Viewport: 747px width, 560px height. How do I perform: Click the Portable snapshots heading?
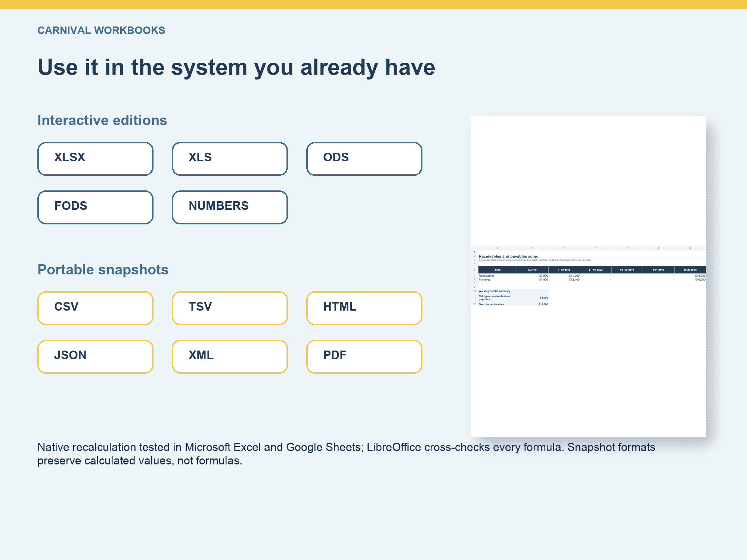(103, 270)
